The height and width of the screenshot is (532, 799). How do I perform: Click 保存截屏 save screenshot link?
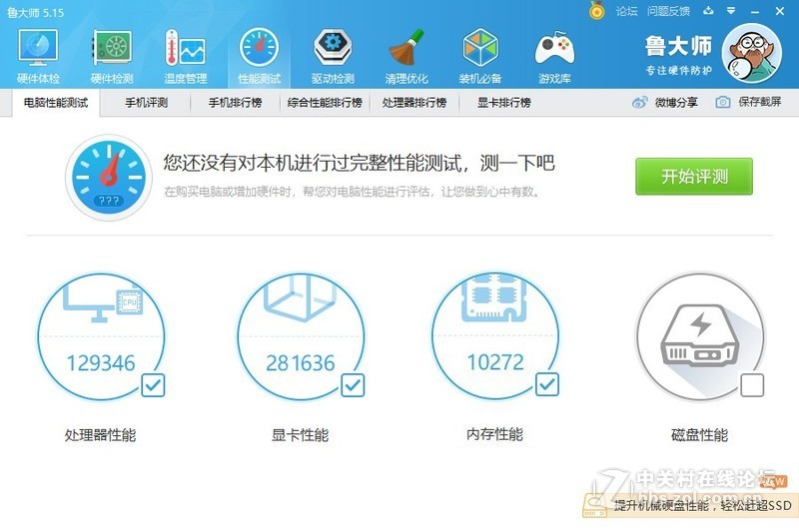pyautogui.click(x=760, y=103)
